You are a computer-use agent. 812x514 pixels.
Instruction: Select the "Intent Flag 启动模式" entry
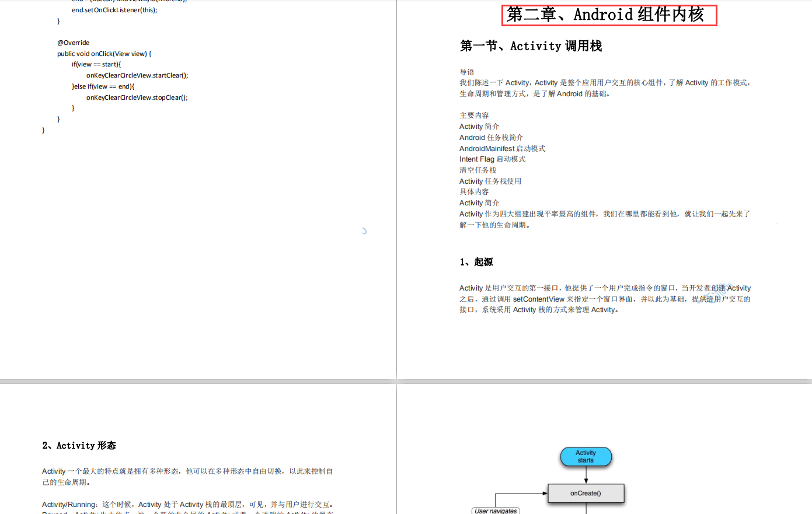(x=492, y=159)
